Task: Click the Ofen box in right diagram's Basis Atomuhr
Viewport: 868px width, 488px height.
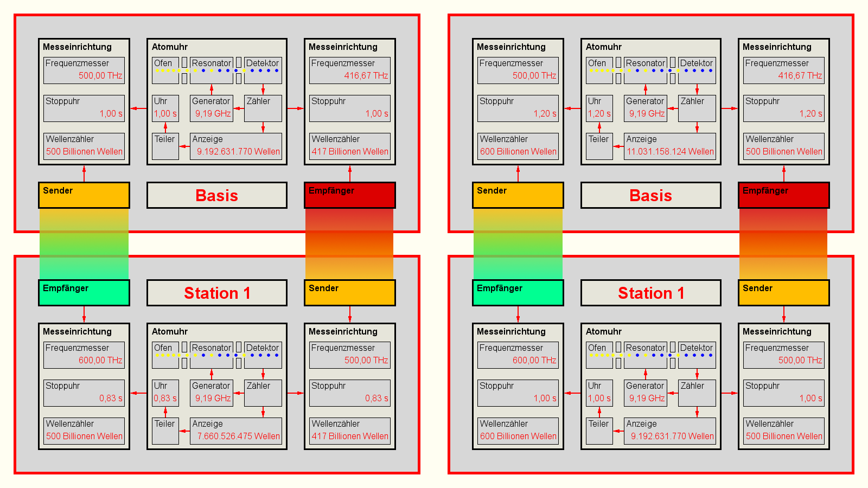Action: [x=599, y=70]
